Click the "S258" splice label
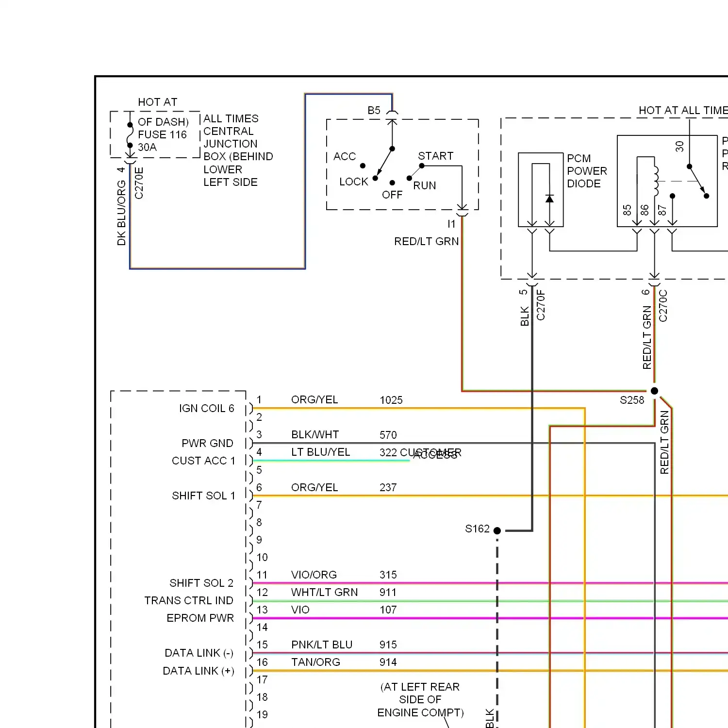 (x=632, y=400)
